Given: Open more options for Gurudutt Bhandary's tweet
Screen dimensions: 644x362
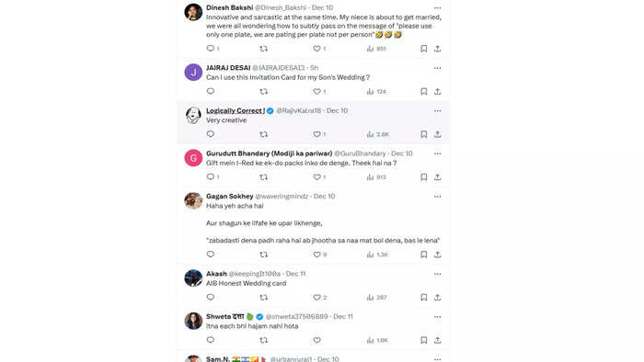Looking at the screenshot, I should (x=437, y=153).
